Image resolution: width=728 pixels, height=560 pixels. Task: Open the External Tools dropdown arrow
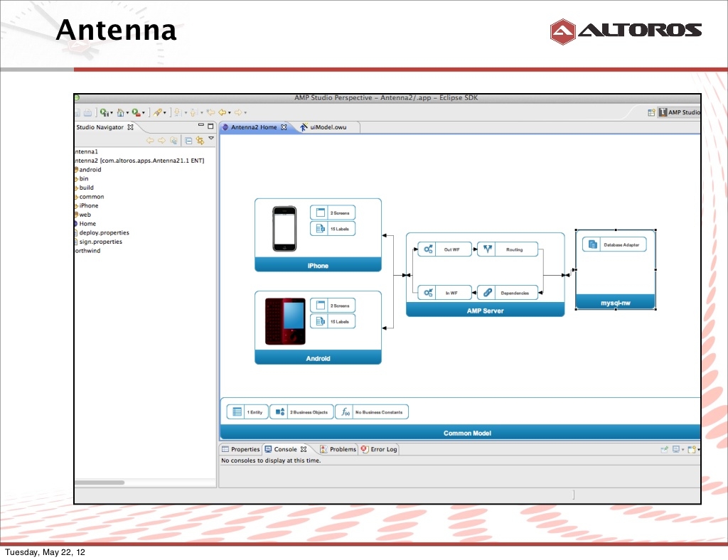(x=144, y=113)
